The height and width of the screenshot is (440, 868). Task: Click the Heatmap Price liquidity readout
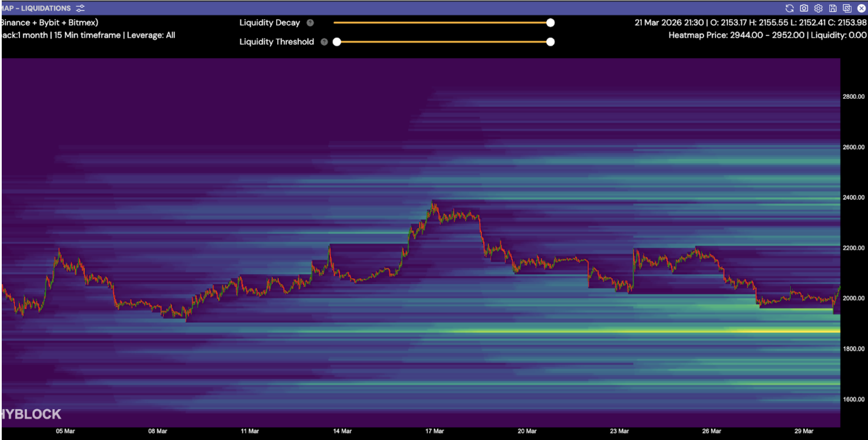tap(767, 35)
